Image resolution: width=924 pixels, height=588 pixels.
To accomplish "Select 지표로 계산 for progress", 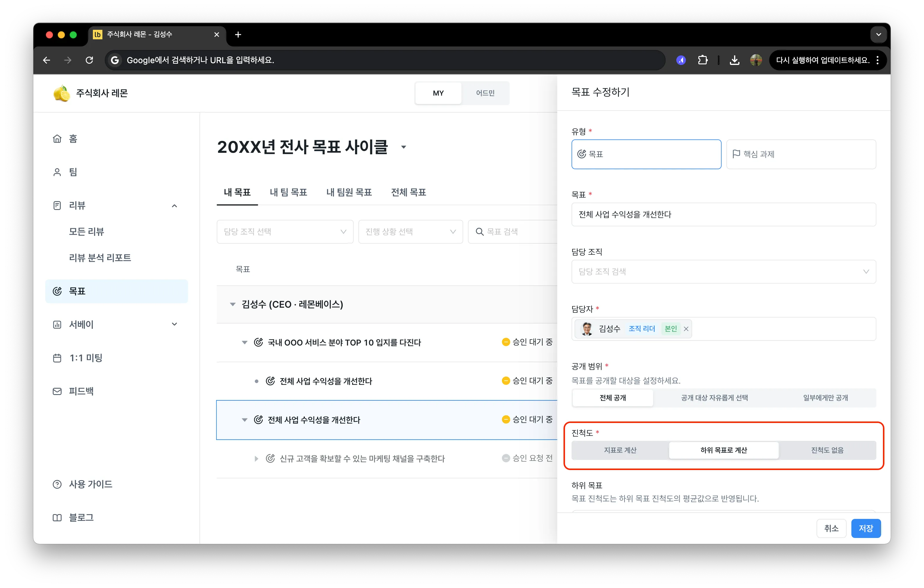I will (x=620, y=450).
